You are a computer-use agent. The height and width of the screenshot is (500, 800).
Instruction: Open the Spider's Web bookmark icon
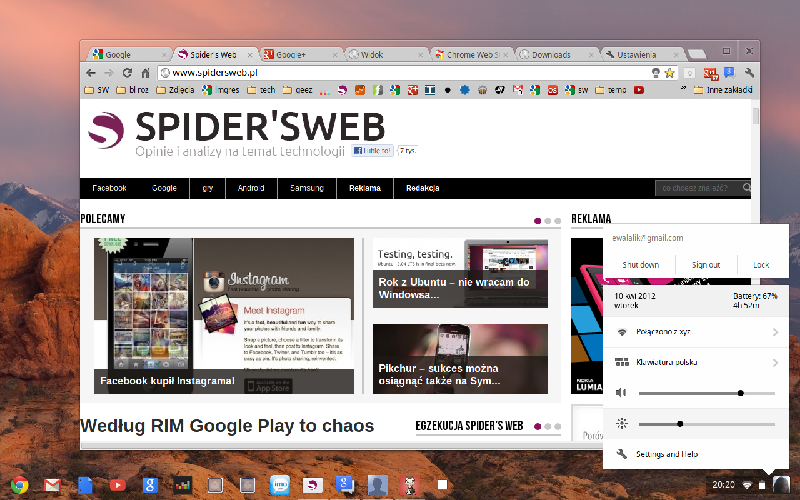342,90
